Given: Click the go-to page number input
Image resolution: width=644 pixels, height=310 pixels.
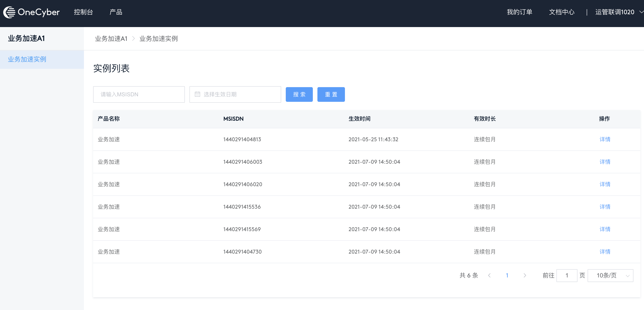Looking at the screenshot, I should (566, 276).
